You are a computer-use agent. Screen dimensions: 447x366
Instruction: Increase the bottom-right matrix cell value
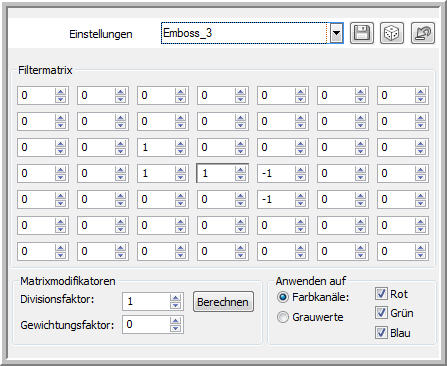[x=420, y=247]
